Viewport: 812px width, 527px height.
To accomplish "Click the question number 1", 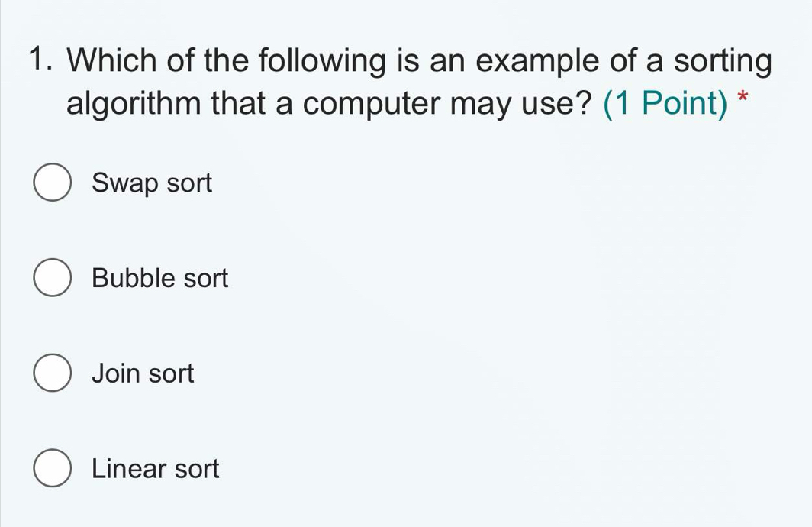I will tap(41, 59).
